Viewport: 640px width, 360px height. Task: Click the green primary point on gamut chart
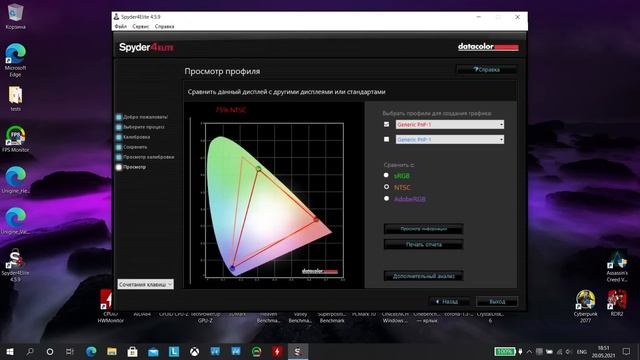(258, 168)
